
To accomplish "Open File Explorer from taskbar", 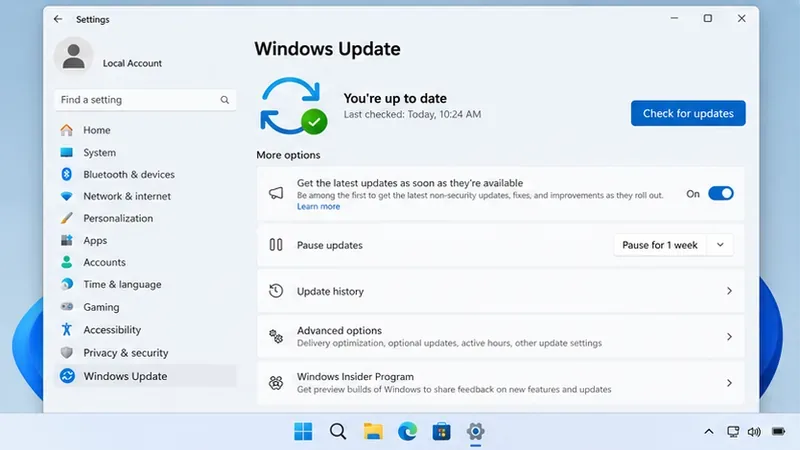I will [373, 432].
